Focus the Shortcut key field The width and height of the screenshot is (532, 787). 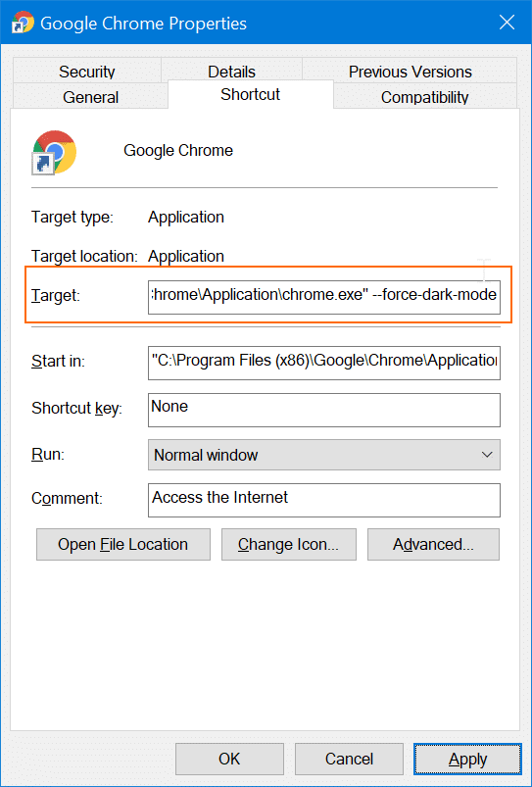coord(324,410)
